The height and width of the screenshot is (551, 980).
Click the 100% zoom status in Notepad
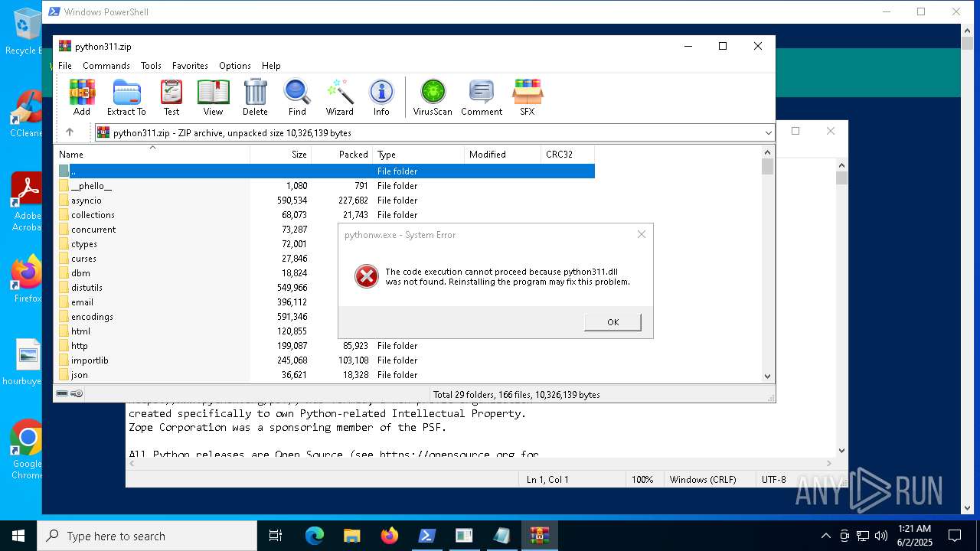pyautogui.click(x=642, y=480)
